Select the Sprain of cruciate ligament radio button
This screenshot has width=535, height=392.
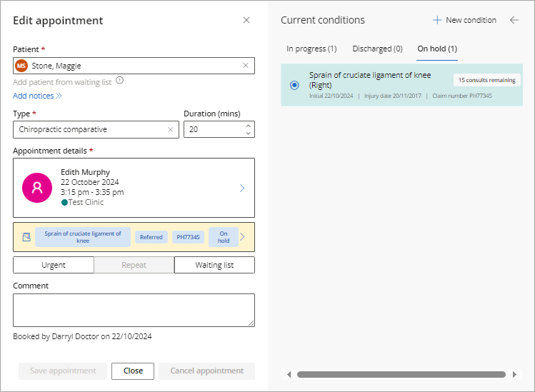(294, 85)
